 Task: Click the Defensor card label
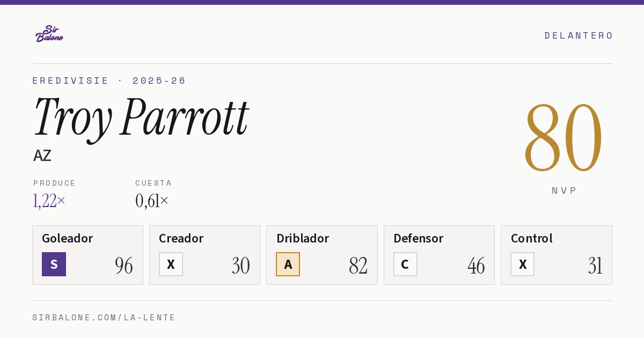(418, 238)
